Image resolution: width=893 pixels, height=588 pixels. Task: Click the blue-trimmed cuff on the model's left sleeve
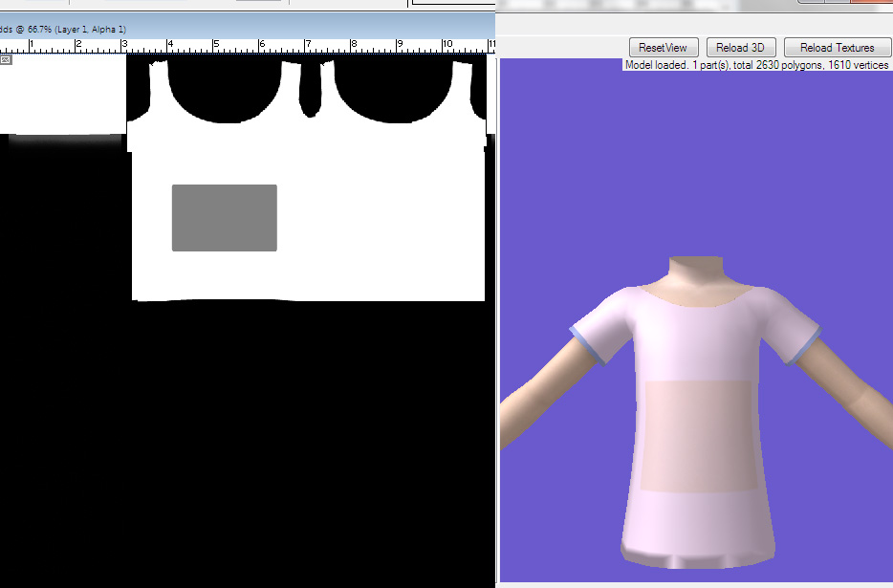tap(805, 345)
